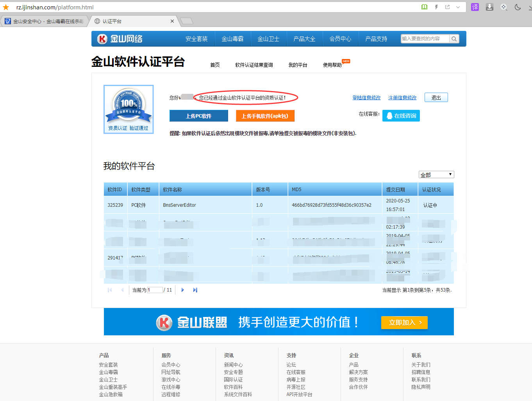532x401 pixels.
Task: Click 上传PC软件 button
Action: pyautogui.click(x=199, y=116)
